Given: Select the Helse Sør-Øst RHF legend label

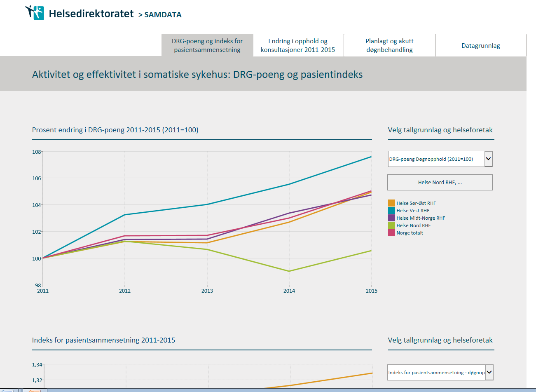Looking at the screenshot, I should [x=416, y=203].
